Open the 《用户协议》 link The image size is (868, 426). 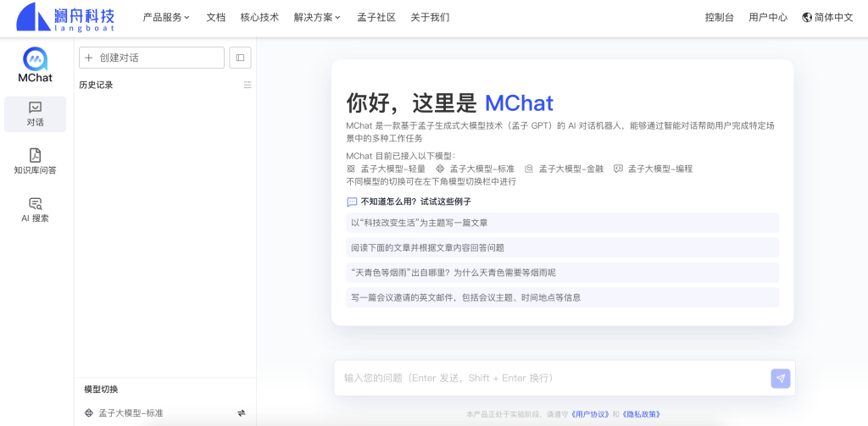(590, 414)
